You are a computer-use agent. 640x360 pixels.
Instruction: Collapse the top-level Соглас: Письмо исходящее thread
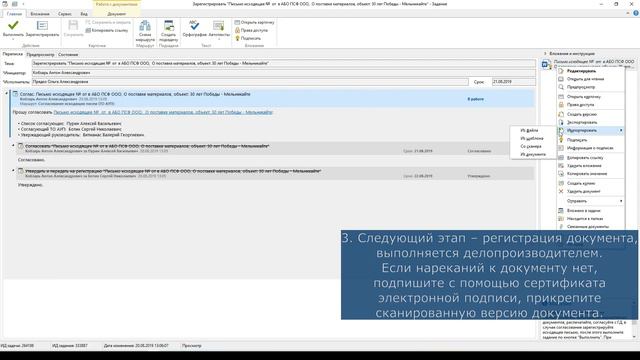point(7,94)
